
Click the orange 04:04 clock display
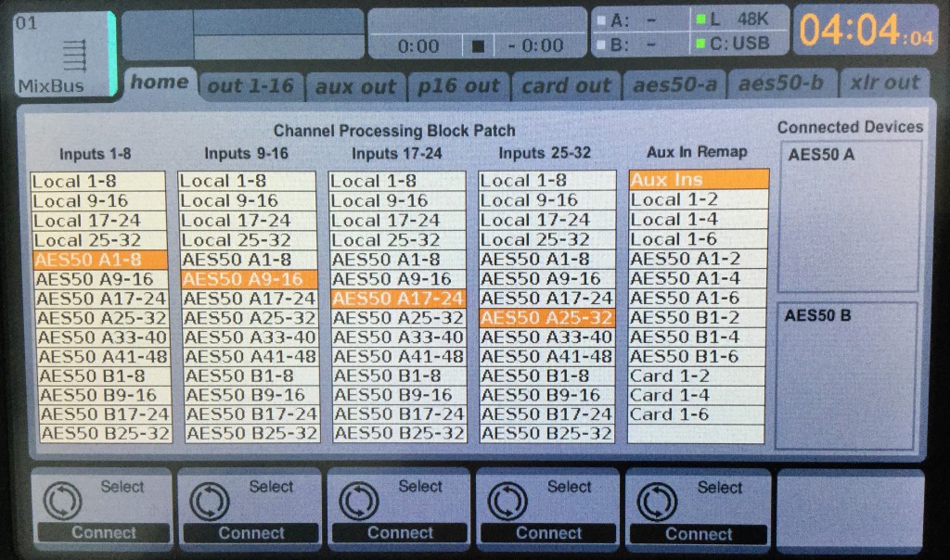[867, 31]
